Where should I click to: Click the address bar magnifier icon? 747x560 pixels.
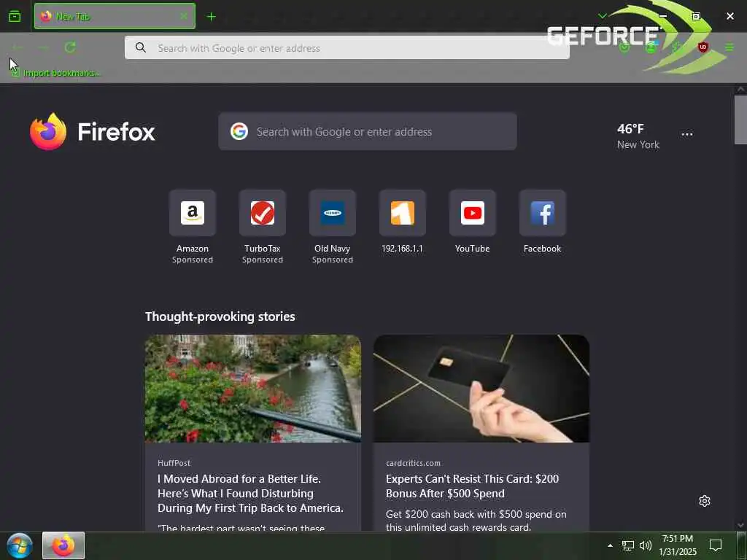141,47
